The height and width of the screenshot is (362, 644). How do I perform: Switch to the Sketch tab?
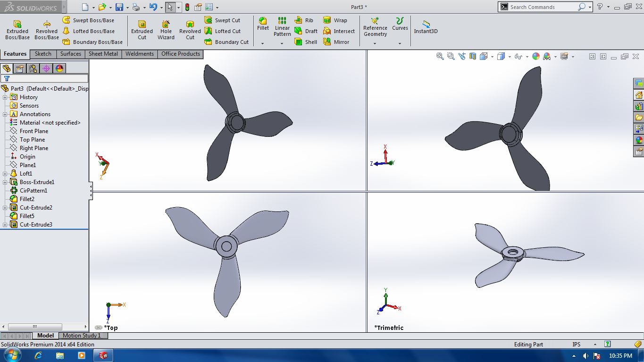coord(43,54)
